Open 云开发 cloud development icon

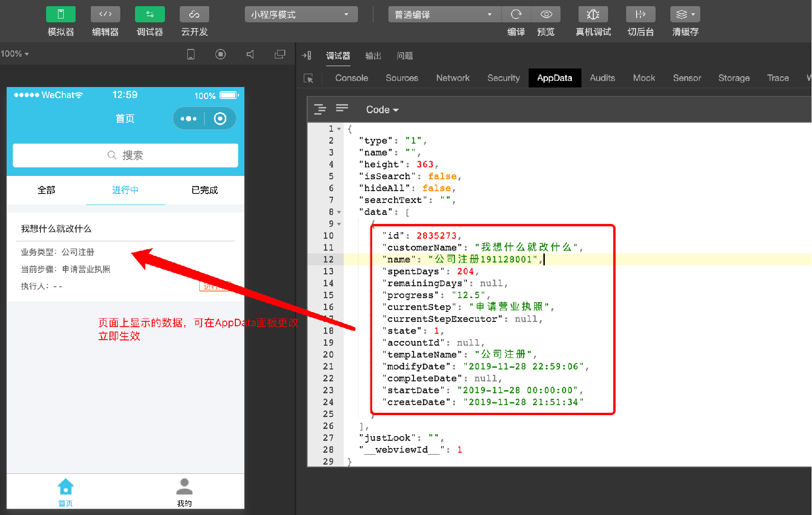[x=194, y=14]
